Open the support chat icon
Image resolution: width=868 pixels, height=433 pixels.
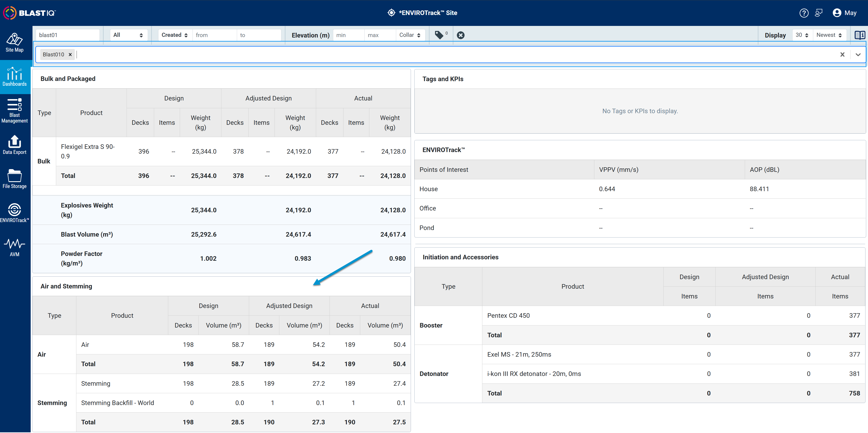pyautogui.click(x=818, y=13)
